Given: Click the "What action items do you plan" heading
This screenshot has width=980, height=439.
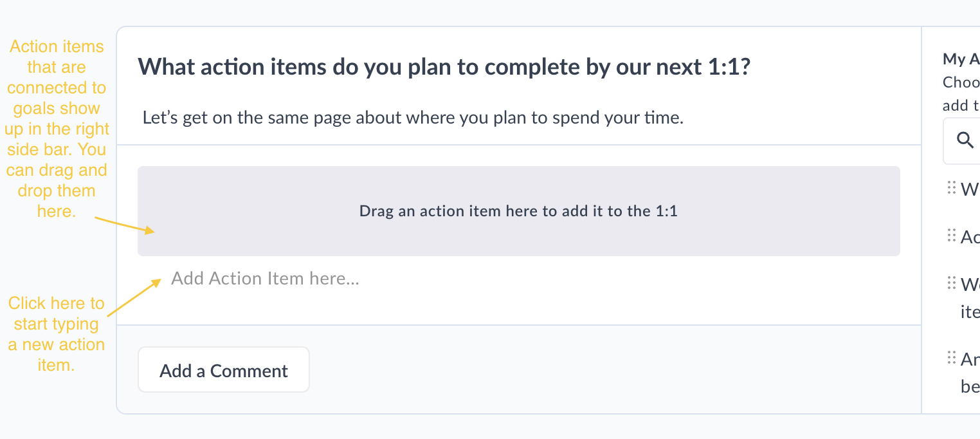Looking at the screenshot, I should click(x=444, y=67).
